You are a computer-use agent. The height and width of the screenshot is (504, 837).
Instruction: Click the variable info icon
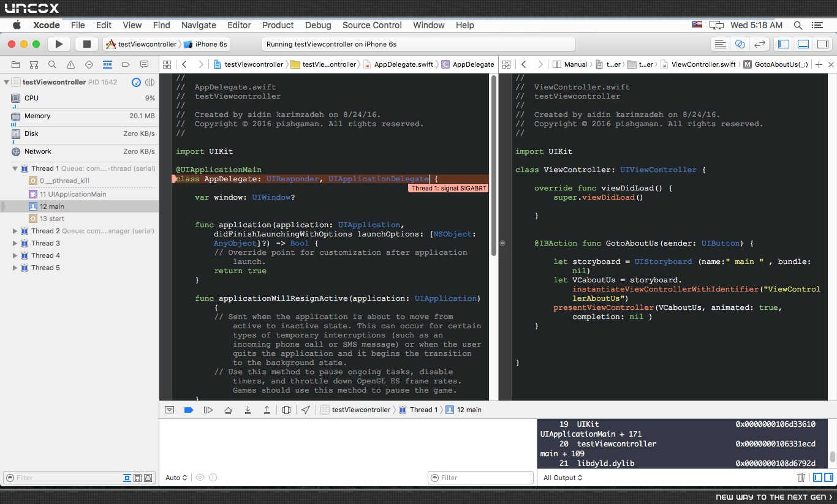click(213, 478)
